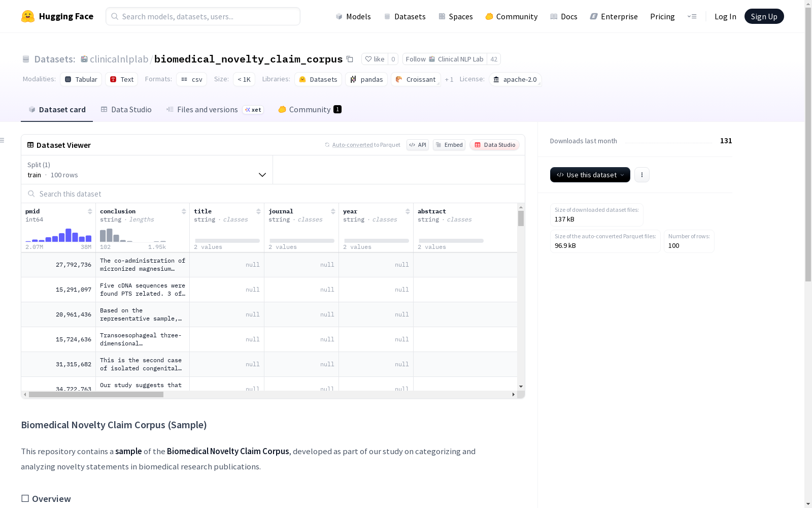The image size is (812, 508).
Task: Open Docs in the top navigation
Action: (x=564, y=16)
